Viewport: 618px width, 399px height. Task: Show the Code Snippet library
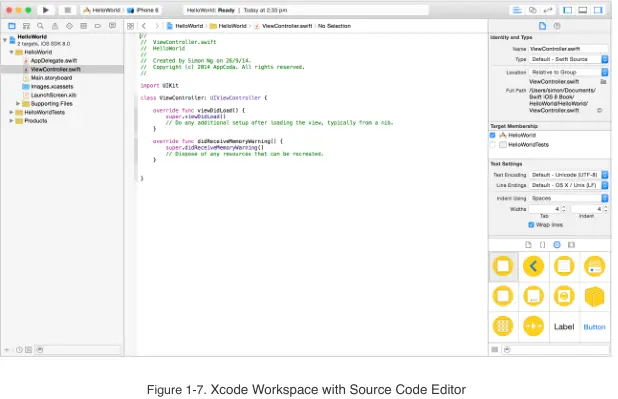click(x=542, y=245)
